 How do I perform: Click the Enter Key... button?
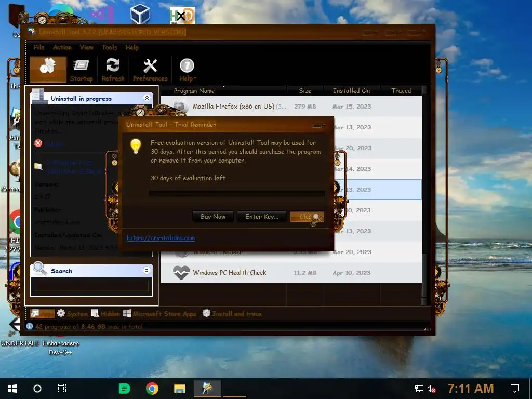[262, 217]
